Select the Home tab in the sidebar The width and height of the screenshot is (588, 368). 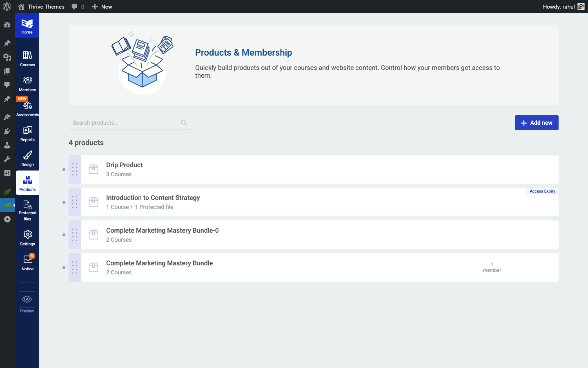coord(27,25)
